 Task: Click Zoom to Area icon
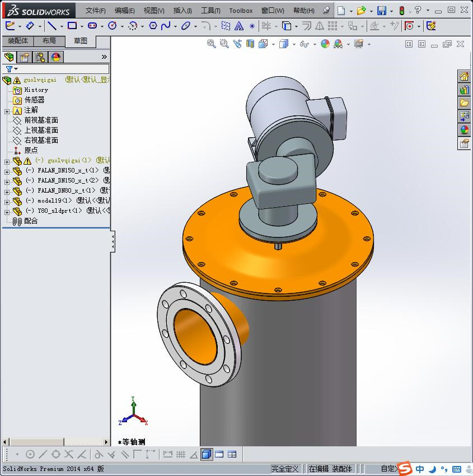pyautogui.click(x=224, y=44)
